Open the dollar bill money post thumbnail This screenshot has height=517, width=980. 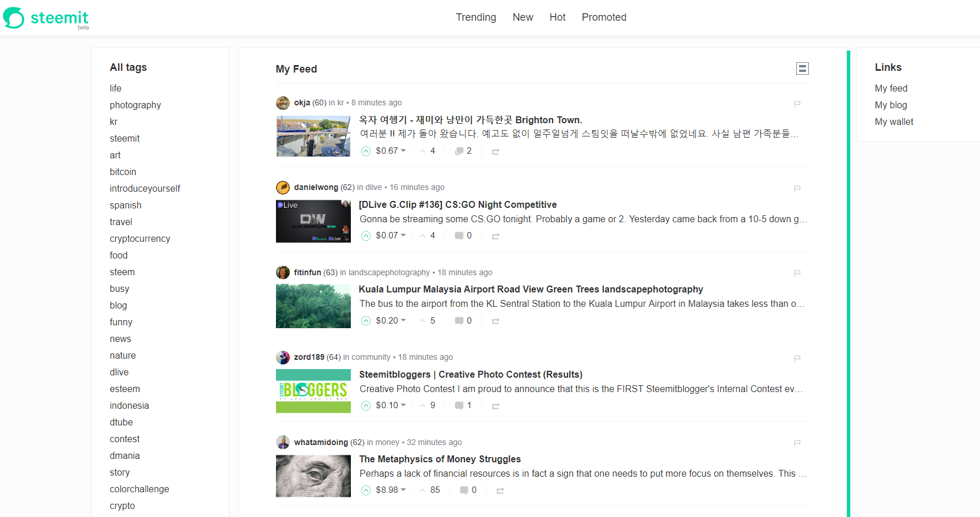[313, 476]
